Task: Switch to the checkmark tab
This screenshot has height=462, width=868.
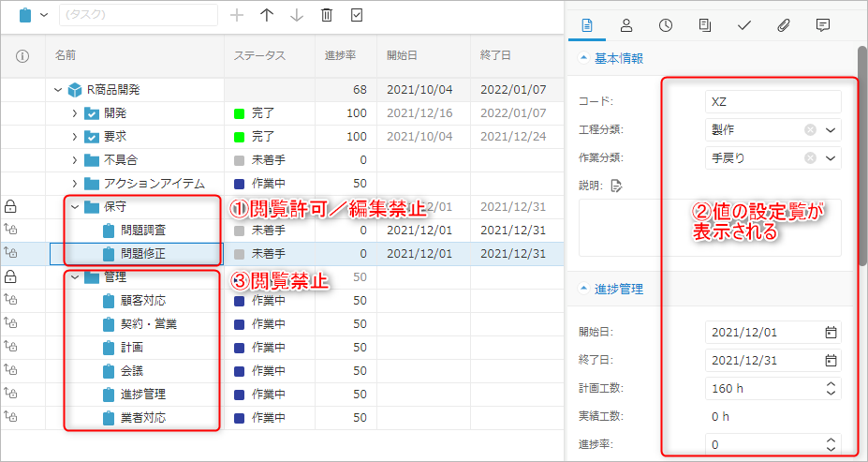Action: [x=744, y=25]
